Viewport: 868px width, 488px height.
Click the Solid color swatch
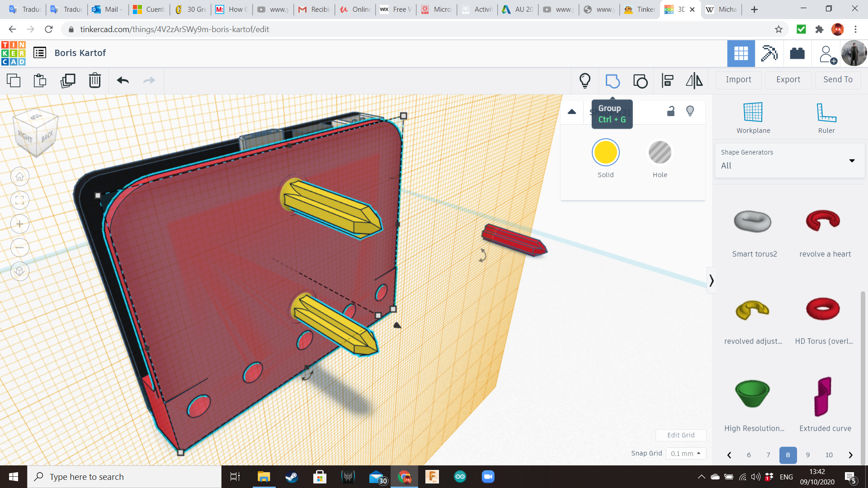(605, 153)
